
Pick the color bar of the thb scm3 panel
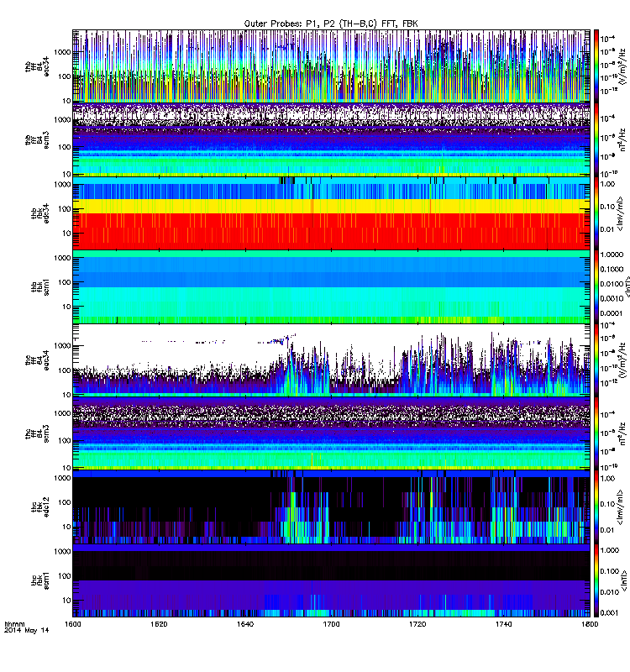coord(596,140)
